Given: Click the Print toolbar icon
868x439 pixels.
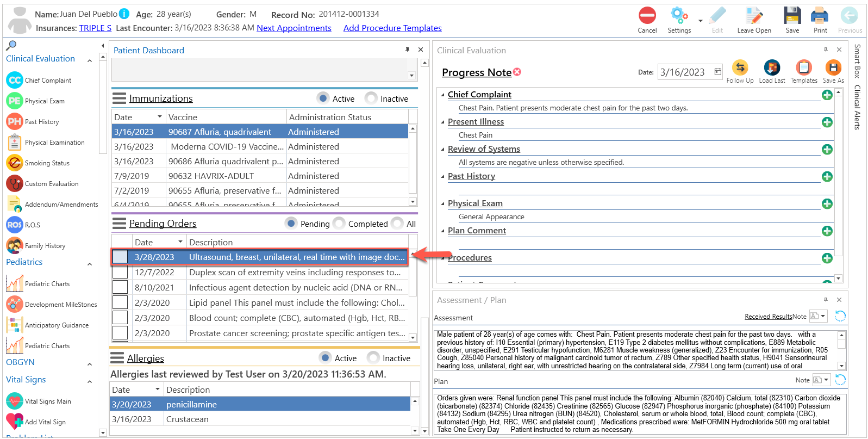Looking at the screenshot, I should pos(820,16).
